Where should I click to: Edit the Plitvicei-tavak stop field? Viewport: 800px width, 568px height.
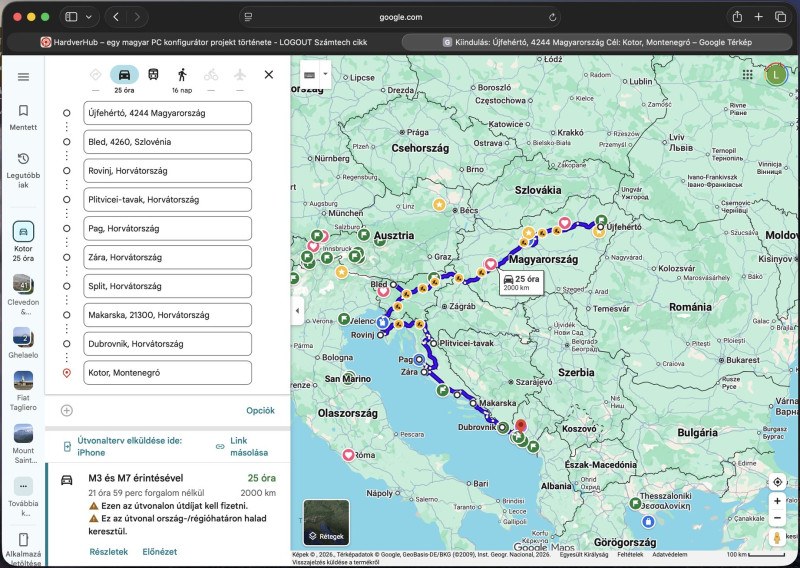click(x=167, y=200)
